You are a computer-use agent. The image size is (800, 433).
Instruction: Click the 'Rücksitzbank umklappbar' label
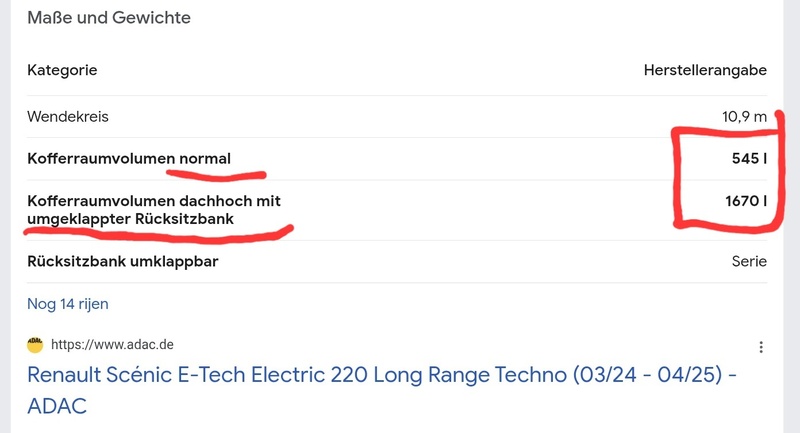[123, 261]
